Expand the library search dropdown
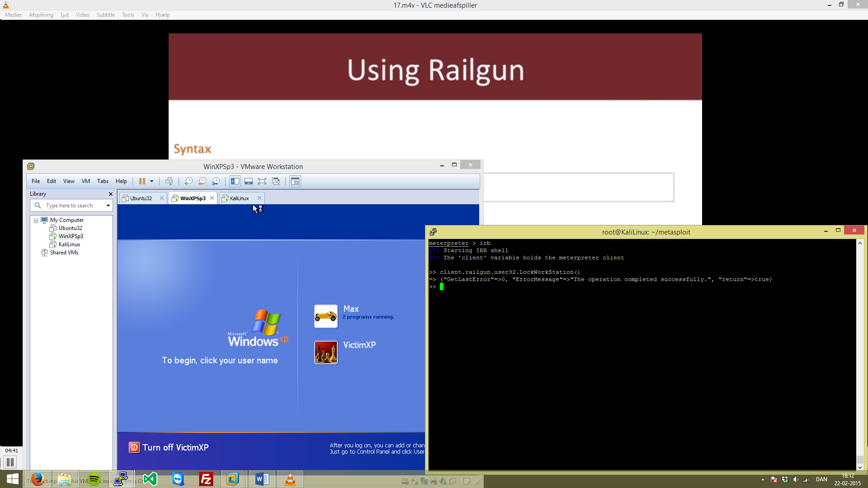This screenshot has width=868, height=488. 108,206
